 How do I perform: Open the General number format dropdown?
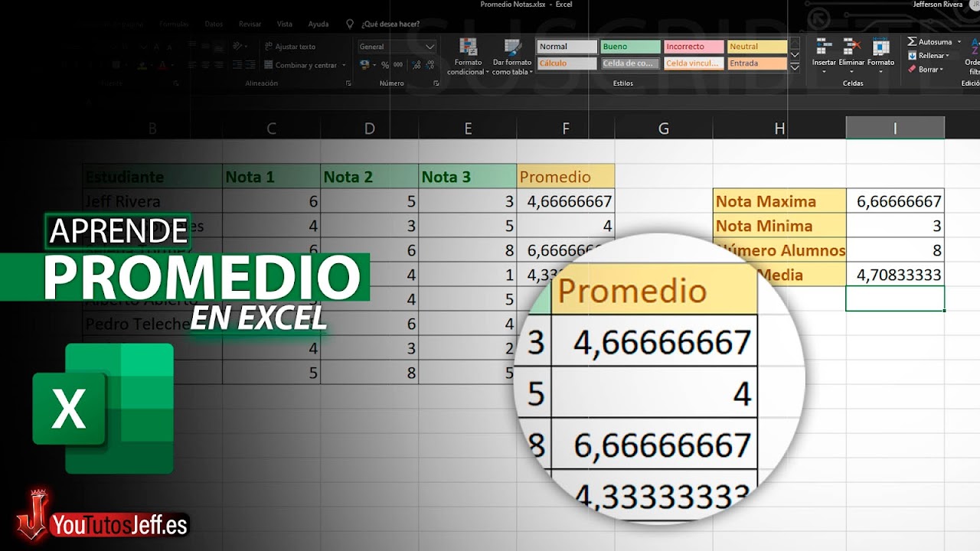tap(397, 47)
